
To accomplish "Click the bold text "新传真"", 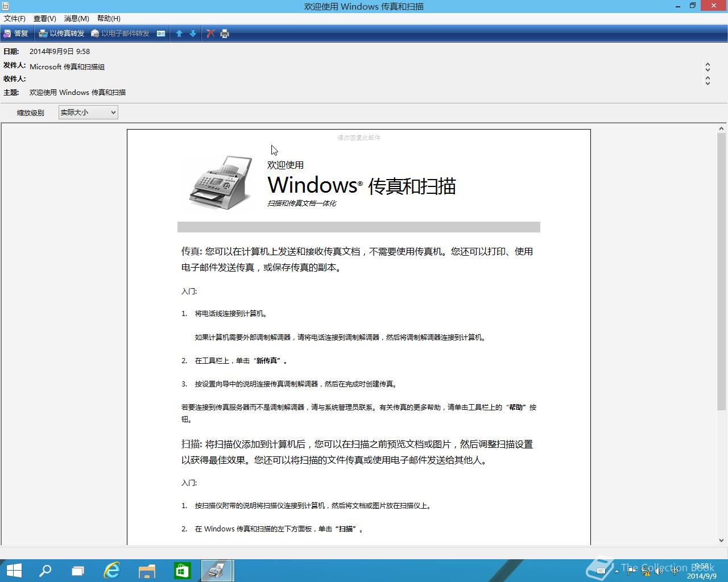I will 267,360.
